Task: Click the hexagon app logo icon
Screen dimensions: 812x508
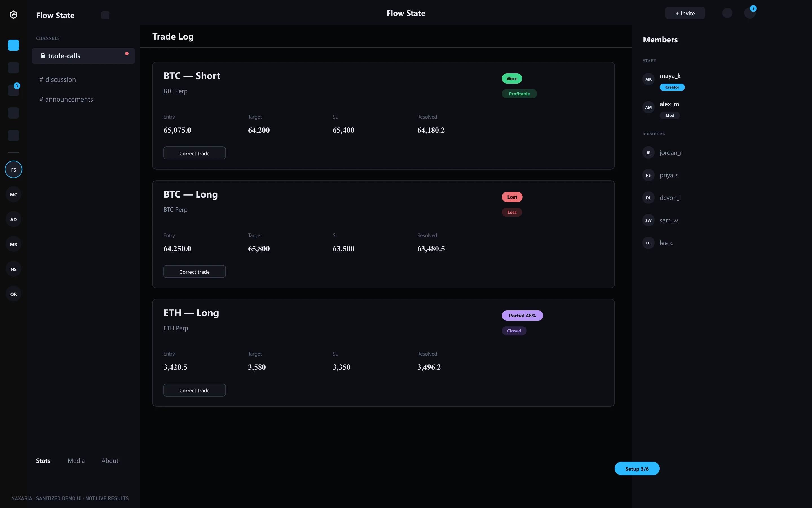Action: (14, 15)
